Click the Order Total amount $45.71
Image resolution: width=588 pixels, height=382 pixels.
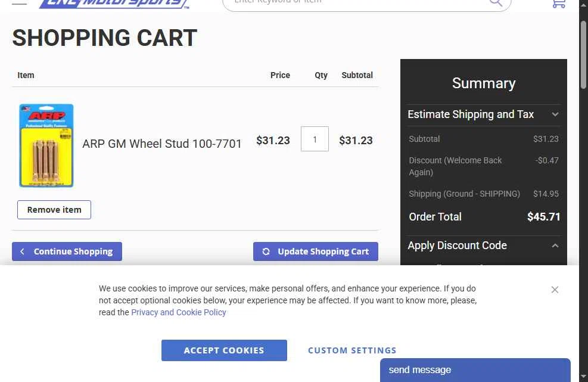tap(543, 217)
